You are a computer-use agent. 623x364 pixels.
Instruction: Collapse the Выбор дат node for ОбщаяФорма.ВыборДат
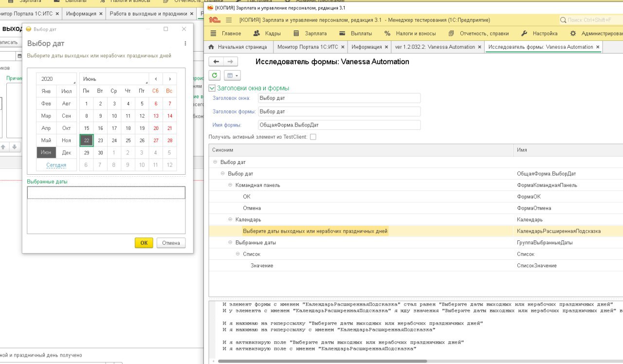pyautogui.click(x=223, y=174)
